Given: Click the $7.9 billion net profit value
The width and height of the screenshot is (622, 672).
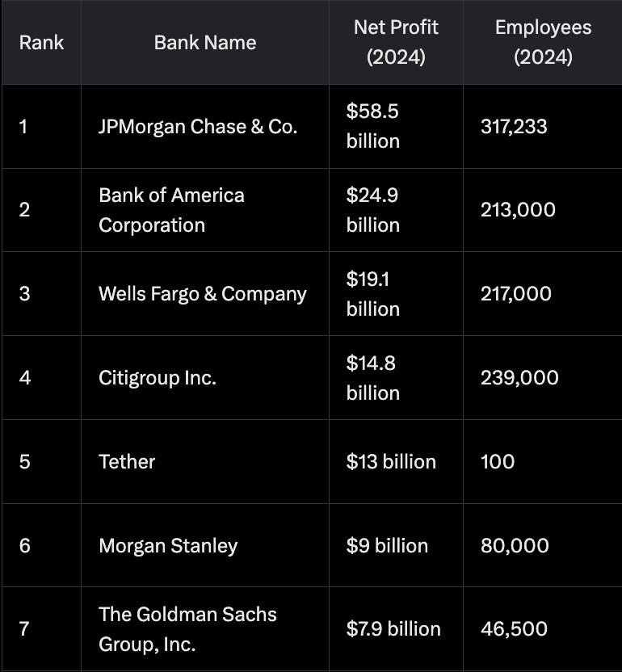Looking at the screenshot, I should tap(393, 629).
